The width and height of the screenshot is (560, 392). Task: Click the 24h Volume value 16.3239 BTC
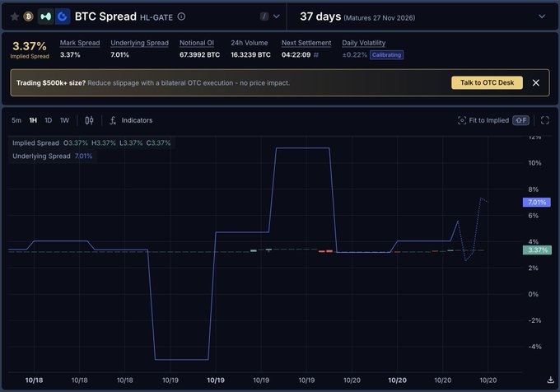click(x=250, y=55)
